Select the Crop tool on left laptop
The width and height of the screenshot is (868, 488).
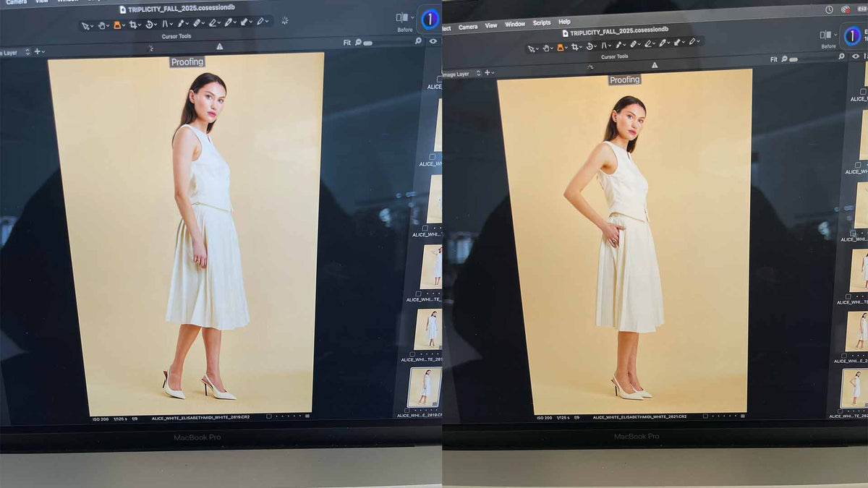[x=133, y=25]
